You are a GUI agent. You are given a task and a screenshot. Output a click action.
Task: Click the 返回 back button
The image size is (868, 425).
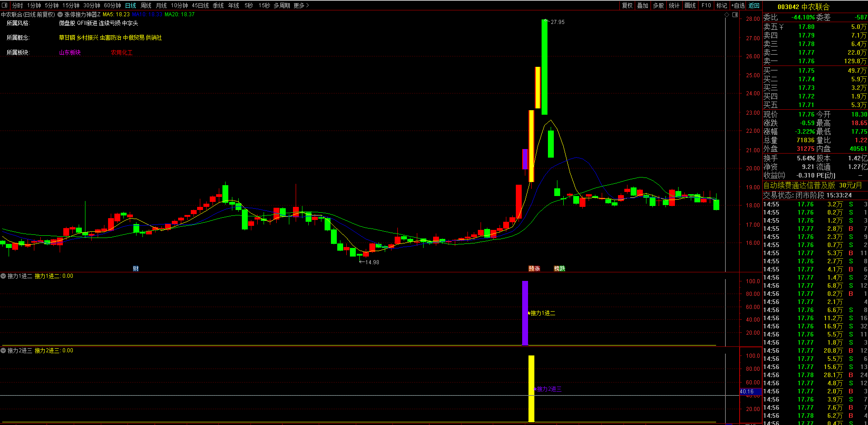point(754,5)
